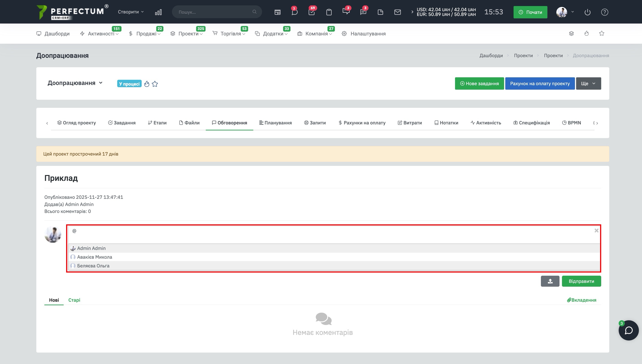Open the tasks checklist icon with 69 badge

pos(312,12)
